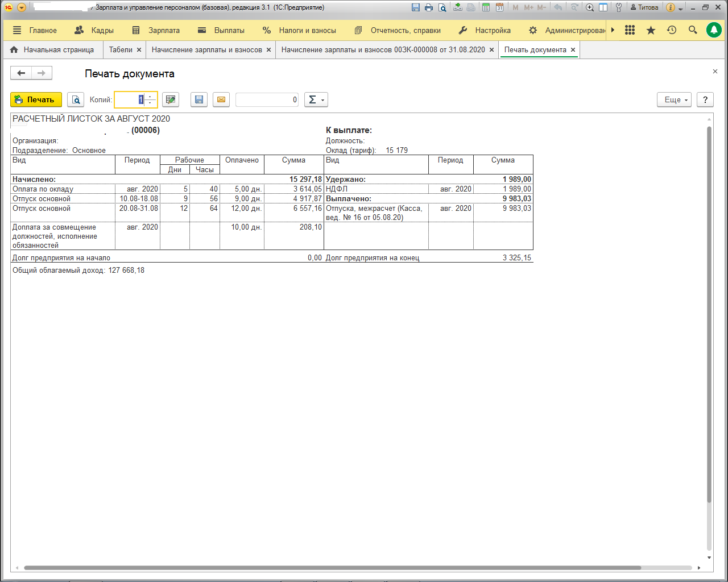The width and height of the screenshot is (728, 582).
Task: Send document by email envelope icon
Action: 221,100
